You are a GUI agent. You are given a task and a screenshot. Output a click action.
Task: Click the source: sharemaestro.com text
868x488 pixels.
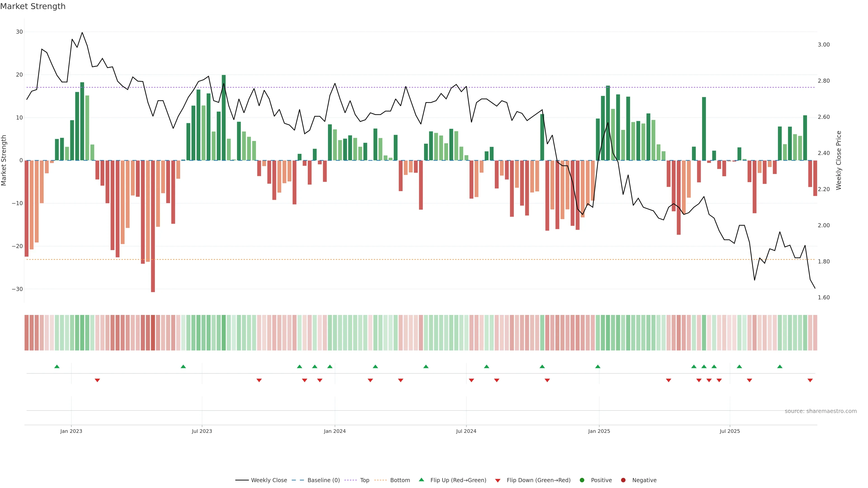click(x=821, y=411)
